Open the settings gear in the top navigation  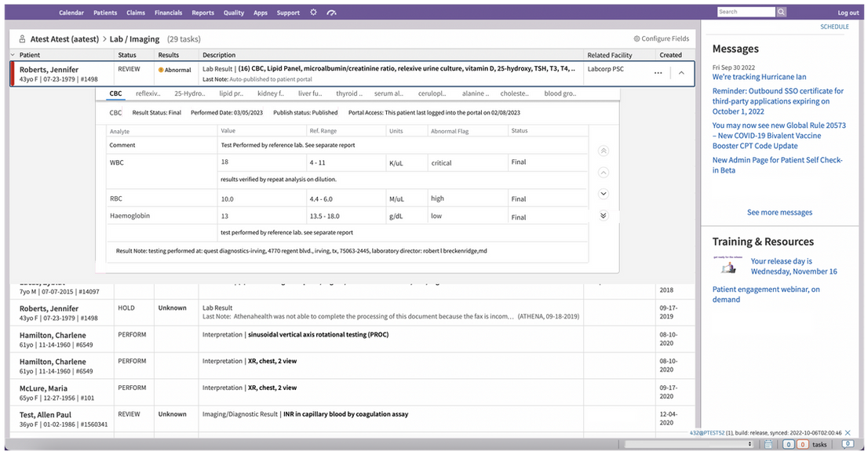pos(313,13)
